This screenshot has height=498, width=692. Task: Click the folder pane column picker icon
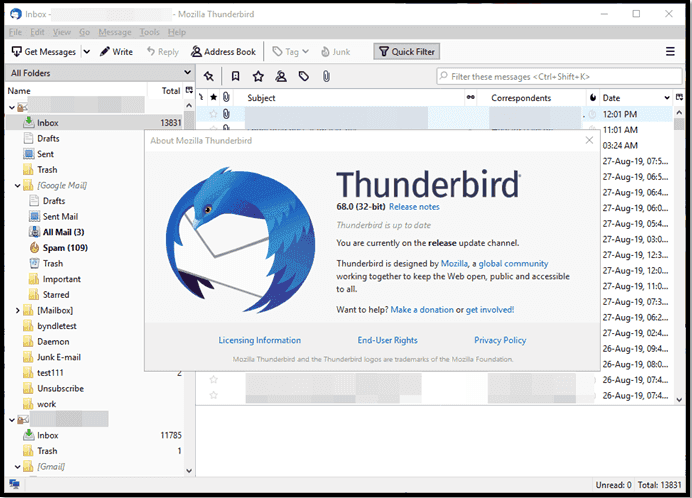point(189,91)
